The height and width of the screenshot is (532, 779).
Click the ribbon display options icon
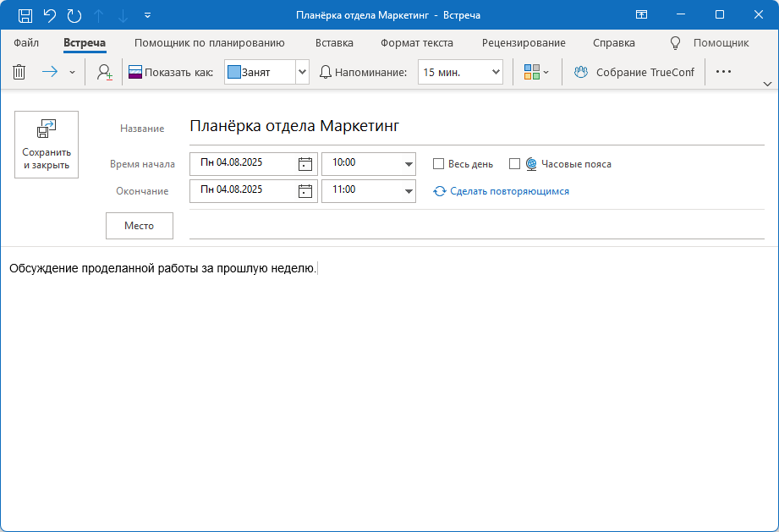coord(641,15)
